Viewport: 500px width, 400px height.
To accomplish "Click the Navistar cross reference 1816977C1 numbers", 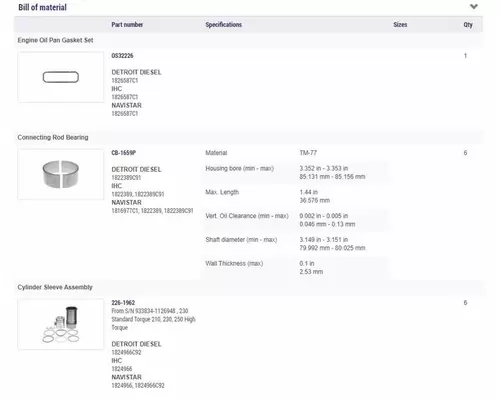I will [x=152, y=211].
